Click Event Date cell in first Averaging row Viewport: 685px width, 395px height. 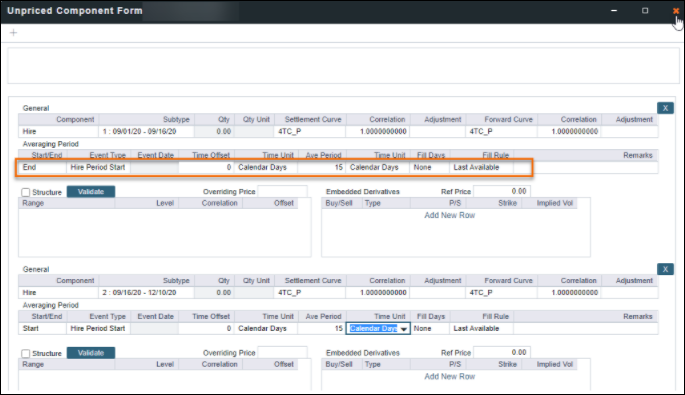click(x=154, y=167)
